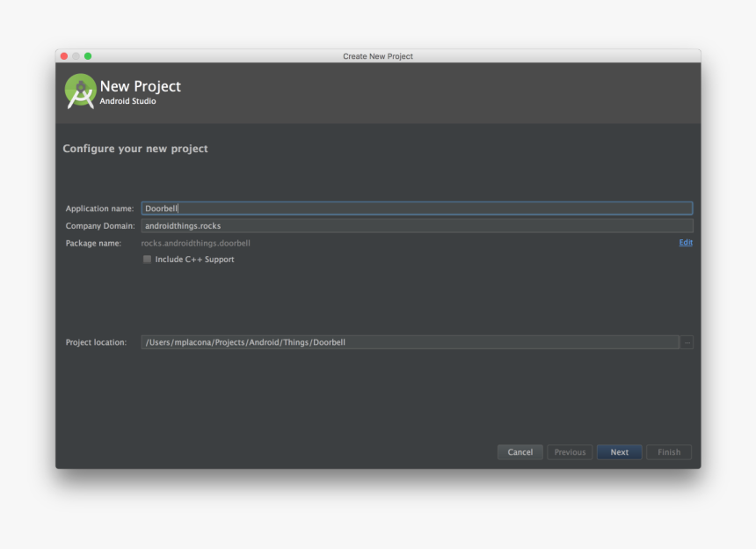Click the Previous button
This screenshot has height=549, width=756.
point(570,451)
